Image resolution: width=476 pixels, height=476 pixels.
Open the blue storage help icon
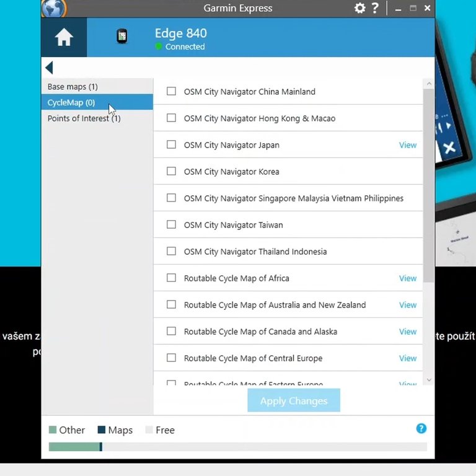point(421,428)
